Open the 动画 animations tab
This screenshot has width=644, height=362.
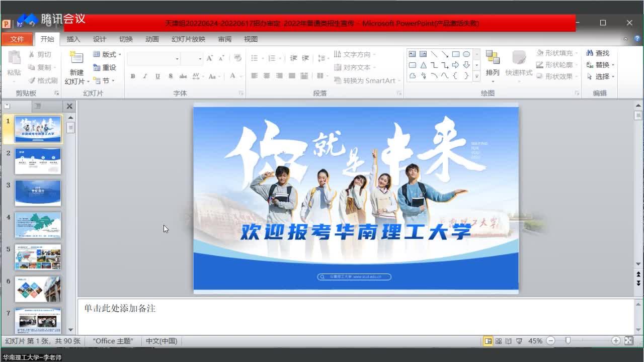[152, 39]
